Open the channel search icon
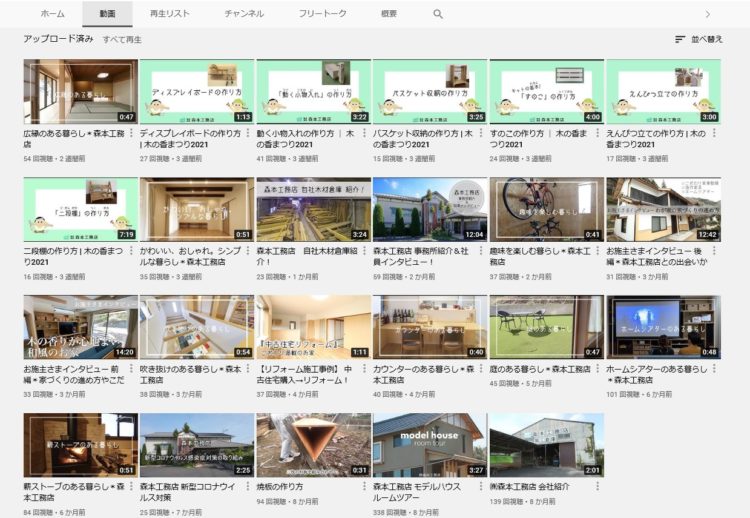Screen dimensions: 750x518 pyautogui.click(x=438, y=14)
